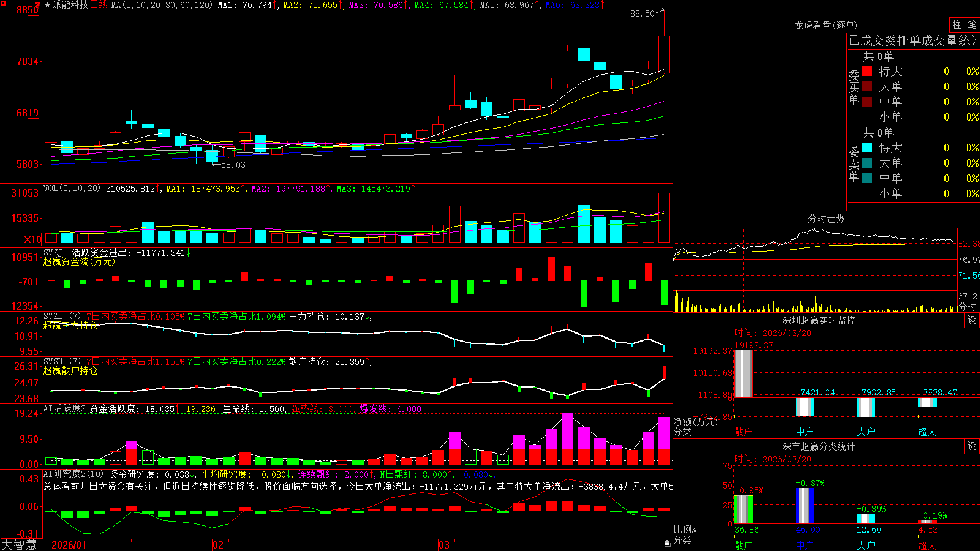
Task: Click the lock icon at timeline end
Action: click(x=668, y=544)
